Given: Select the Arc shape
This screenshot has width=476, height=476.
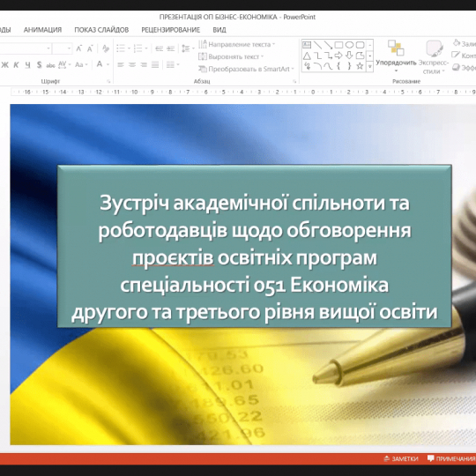Looking at the screenshot, I should [x=318, y=66].
